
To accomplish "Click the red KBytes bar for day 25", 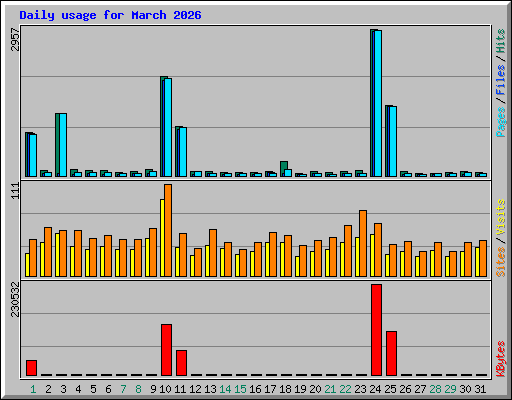I will [391, 353].
